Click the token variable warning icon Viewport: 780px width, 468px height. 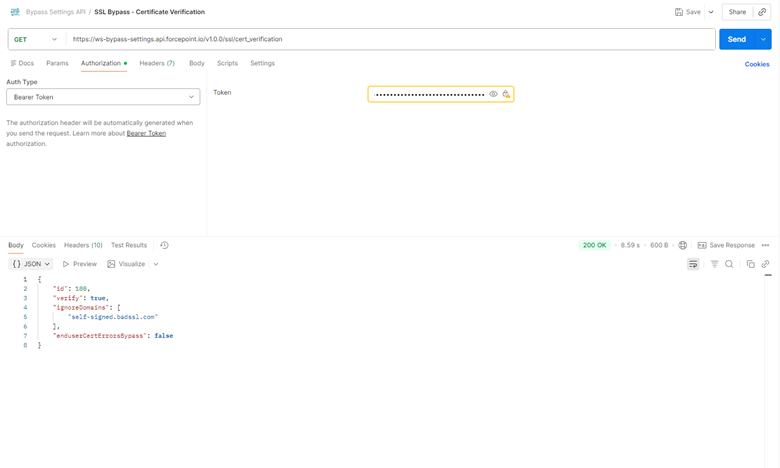coord(506,94)
